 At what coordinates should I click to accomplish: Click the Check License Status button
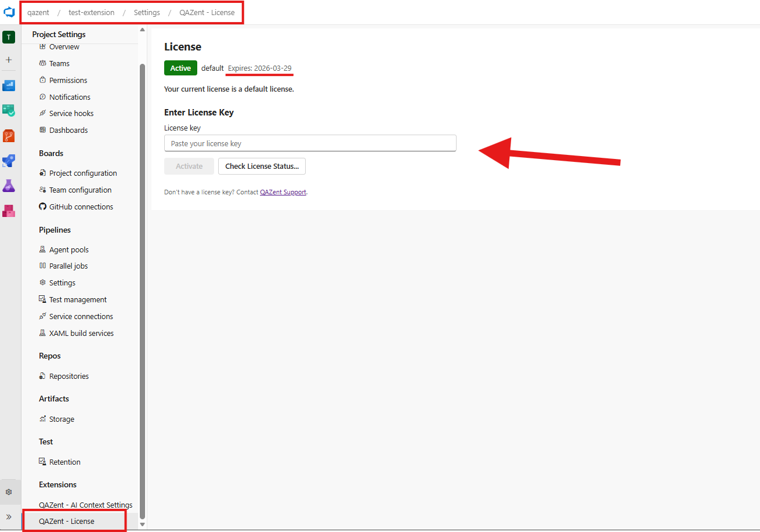click(x=261, y=166)
